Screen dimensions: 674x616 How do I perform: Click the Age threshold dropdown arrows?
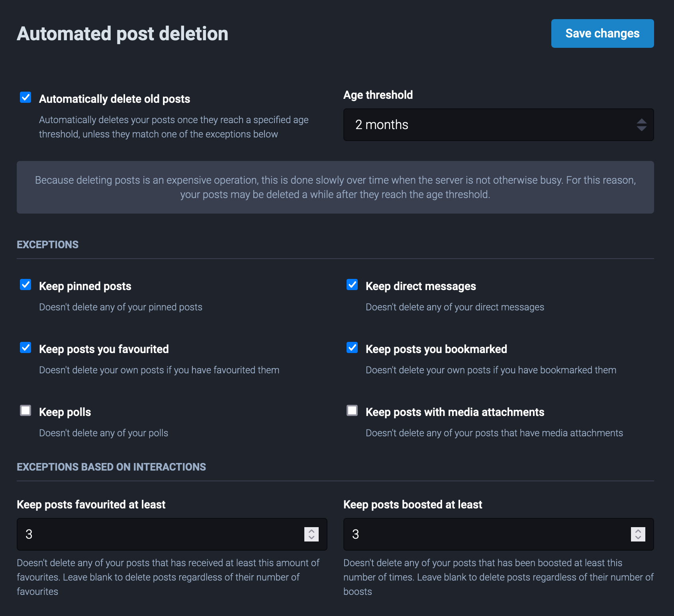click(641, 125)
